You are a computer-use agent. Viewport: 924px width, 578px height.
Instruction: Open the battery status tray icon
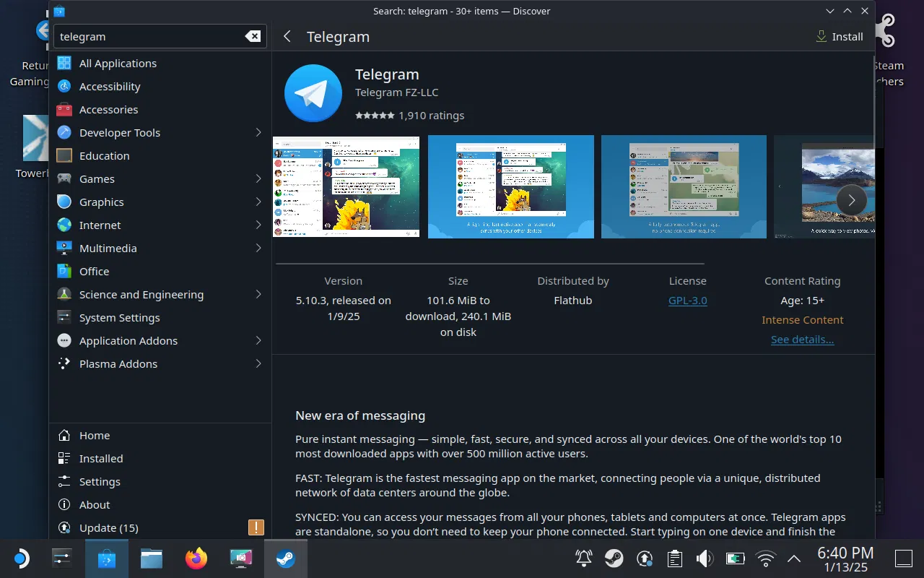click(735, 558)
